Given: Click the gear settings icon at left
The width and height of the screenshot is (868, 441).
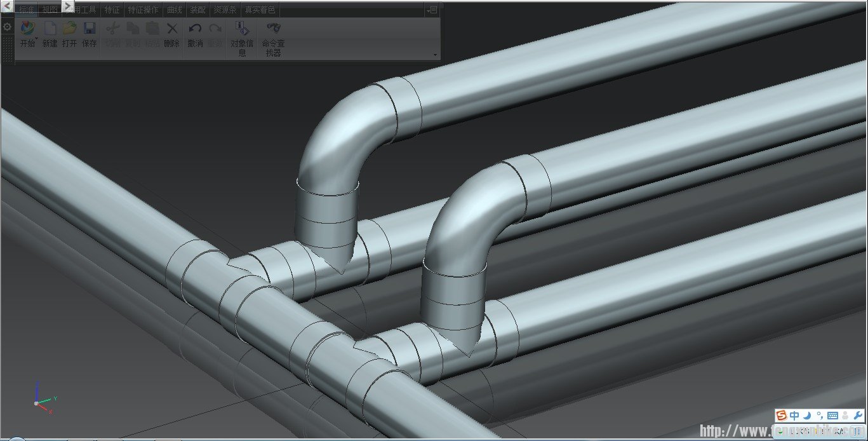Looking at the screenshot, I should [7, 27].
